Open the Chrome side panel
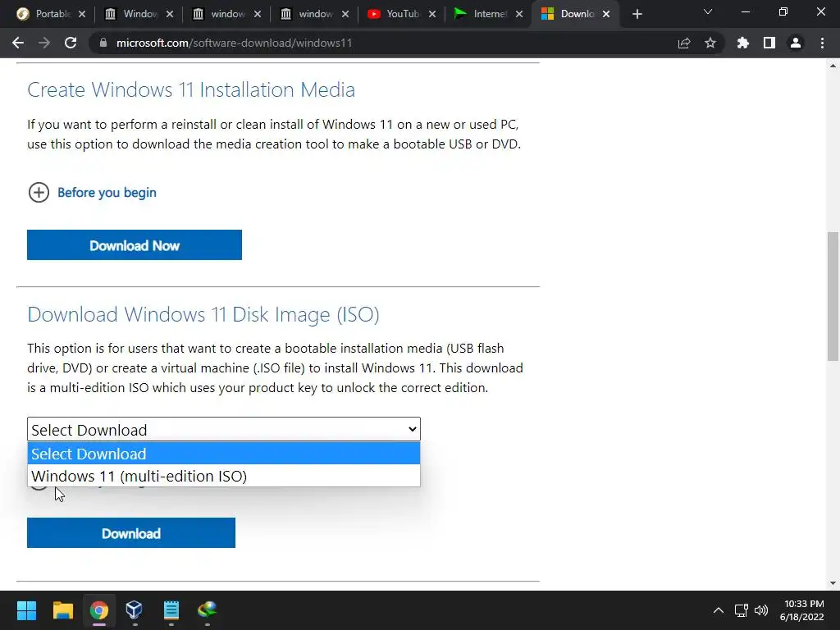 [769, 43]
